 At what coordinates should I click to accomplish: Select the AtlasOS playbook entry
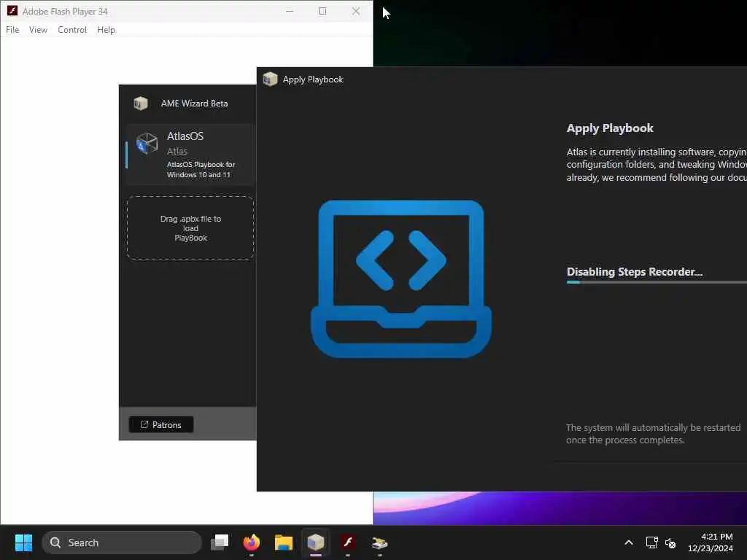[190, 155]
